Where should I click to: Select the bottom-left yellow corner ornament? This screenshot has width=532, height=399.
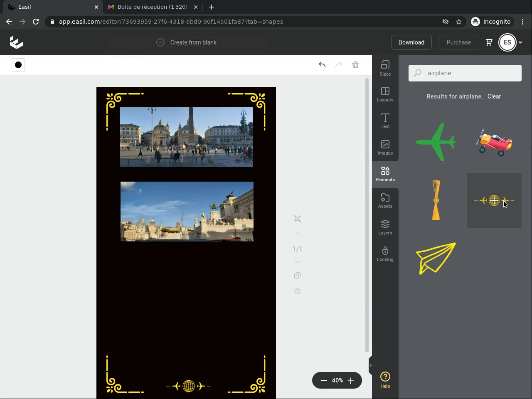click(125, 374)
